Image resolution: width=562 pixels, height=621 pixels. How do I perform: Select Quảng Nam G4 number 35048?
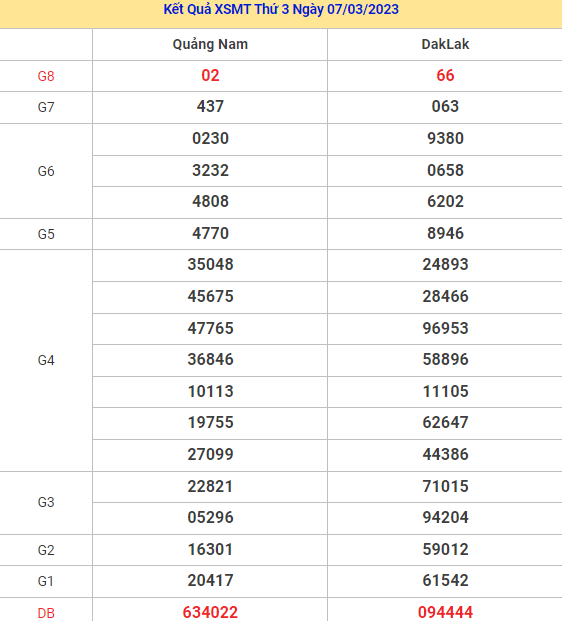click(x=210, y=265)
